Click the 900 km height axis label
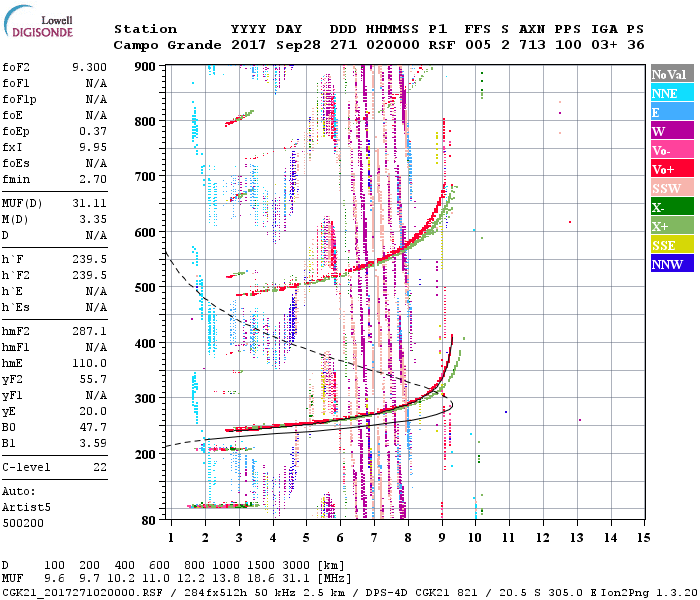The image size is (700, 600). [146, 66]
